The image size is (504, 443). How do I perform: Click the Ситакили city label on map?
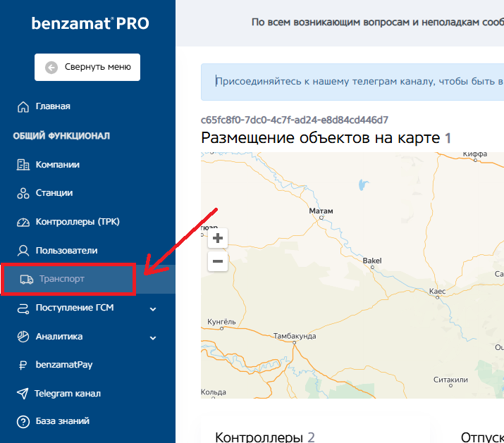tap(450, 380)
